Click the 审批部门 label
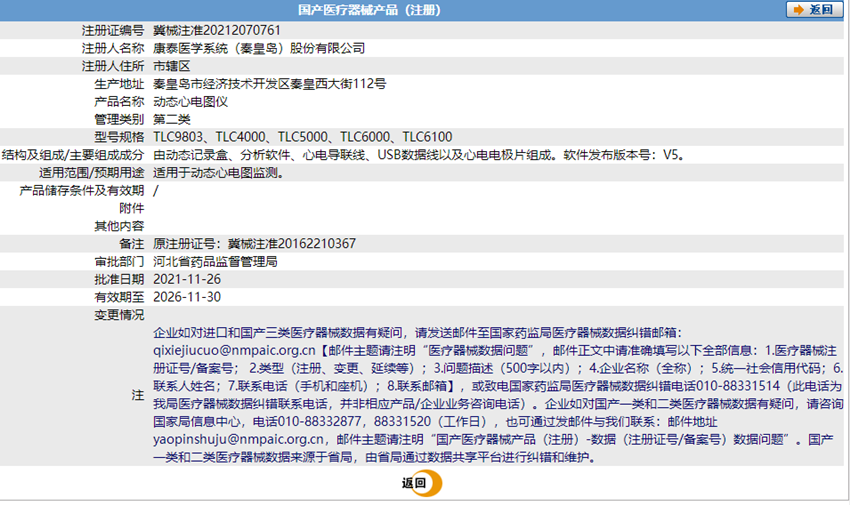The height and width of the screenshot is (505, 850). pos(119,262)
